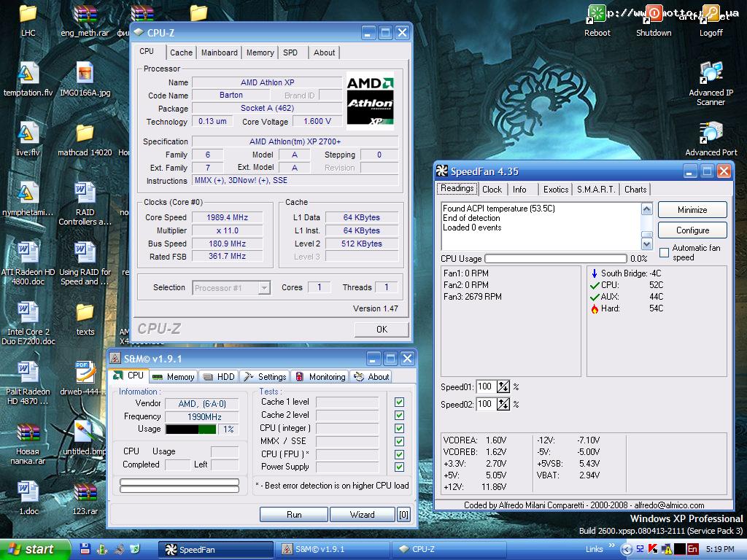Open Using RAID for Speed document
The height and width of the screenshot is (560, 747).
click(85, 262)
